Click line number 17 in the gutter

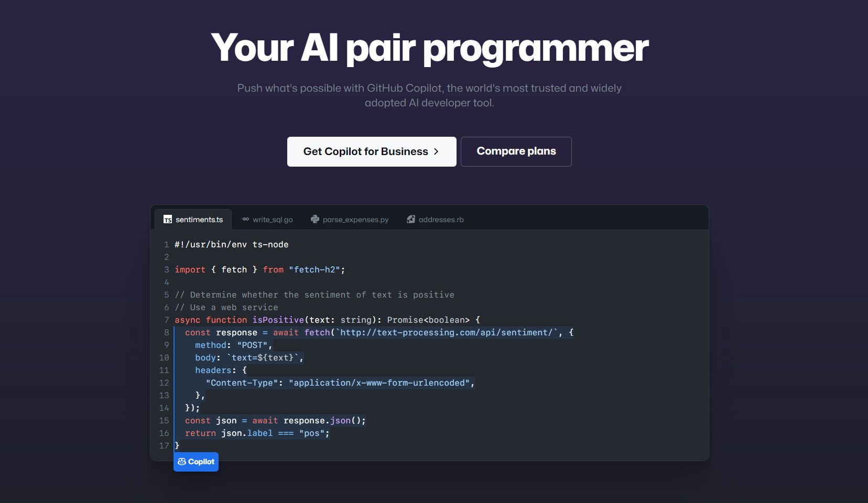click(164, 446)
